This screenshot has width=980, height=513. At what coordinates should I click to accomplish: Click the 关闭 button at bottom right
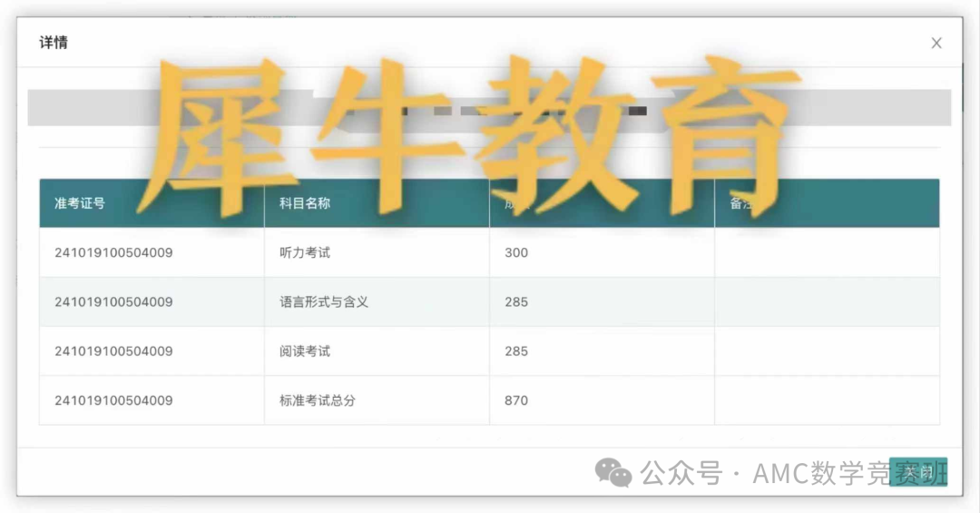tap(918, 472)
